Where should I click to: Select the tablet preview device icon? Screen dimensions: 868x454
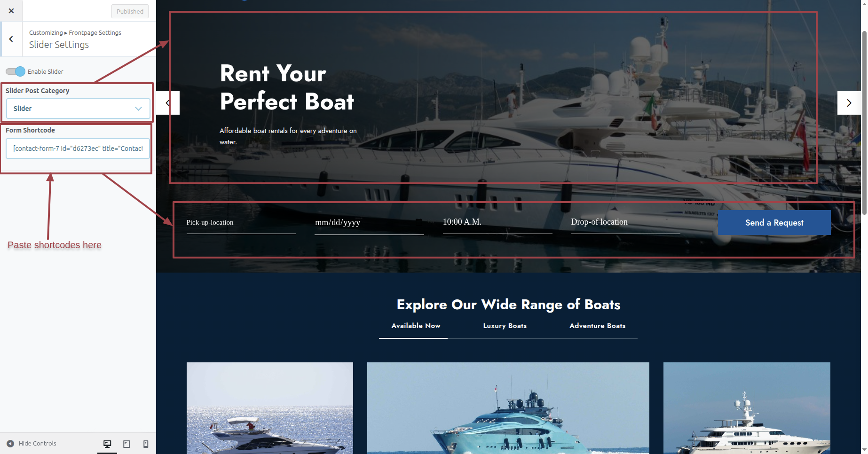click(126, 444)
